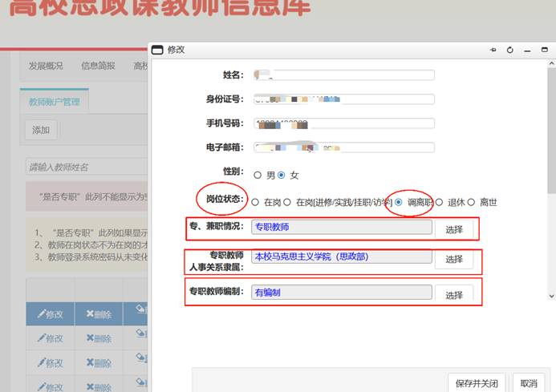Open 教师账户管理 tab
This screenshot has height=392, width=556.
[54, 102]
